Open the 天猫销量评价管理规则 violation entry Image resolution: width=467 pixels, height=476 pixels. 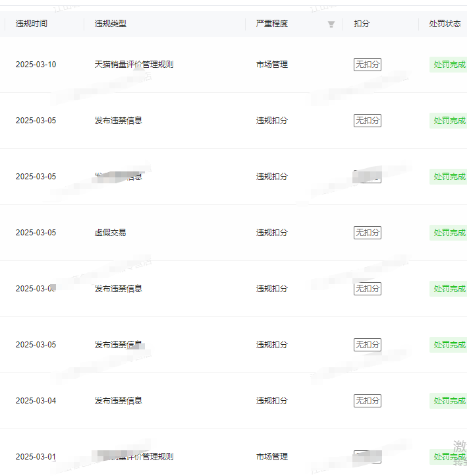pos(134,65)
